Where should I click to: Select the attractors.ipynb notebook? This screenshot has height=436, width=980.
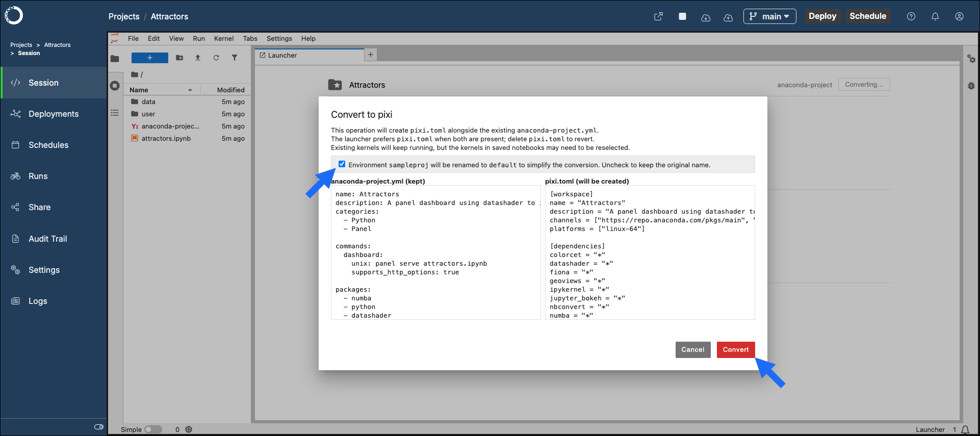tap(187, 139)
